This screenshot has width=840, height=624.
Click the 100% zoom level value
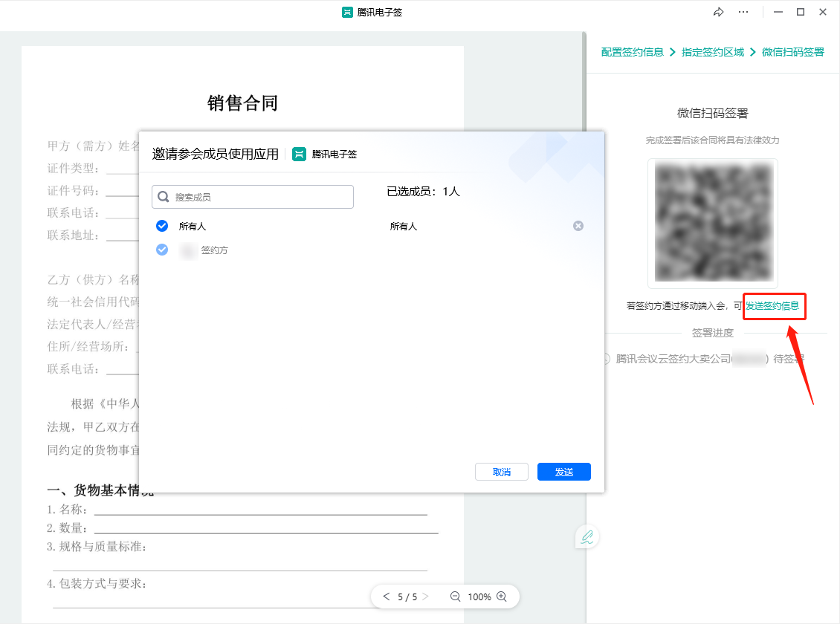479,597
